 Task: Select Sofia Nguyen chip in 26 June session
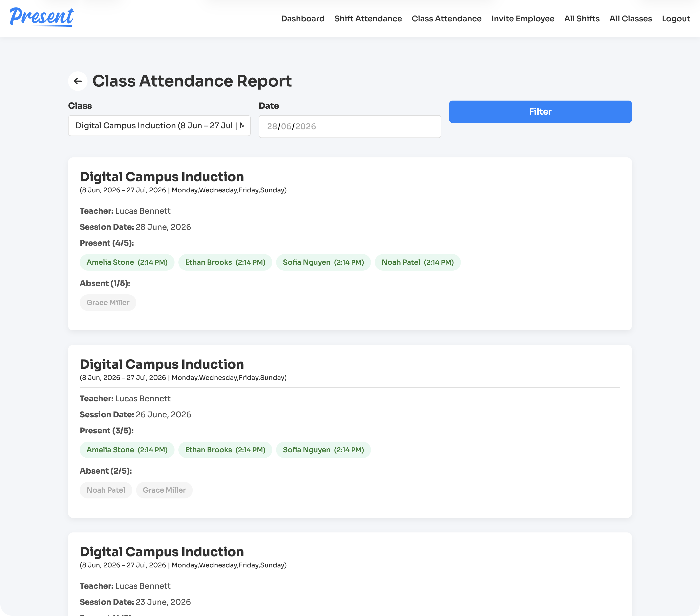pos(323,450)
